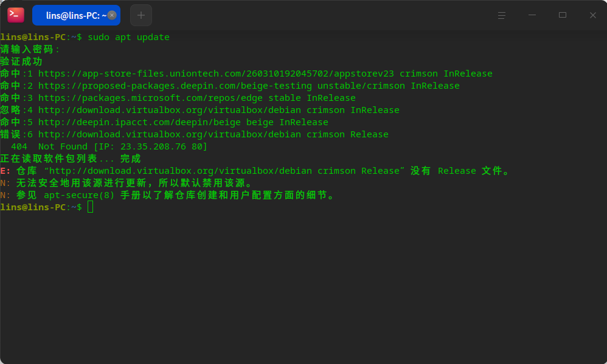The width and height of the screenshot is (607, 364).
Task: Click the '404 Not Found' IP line
Action: point(109,146)
